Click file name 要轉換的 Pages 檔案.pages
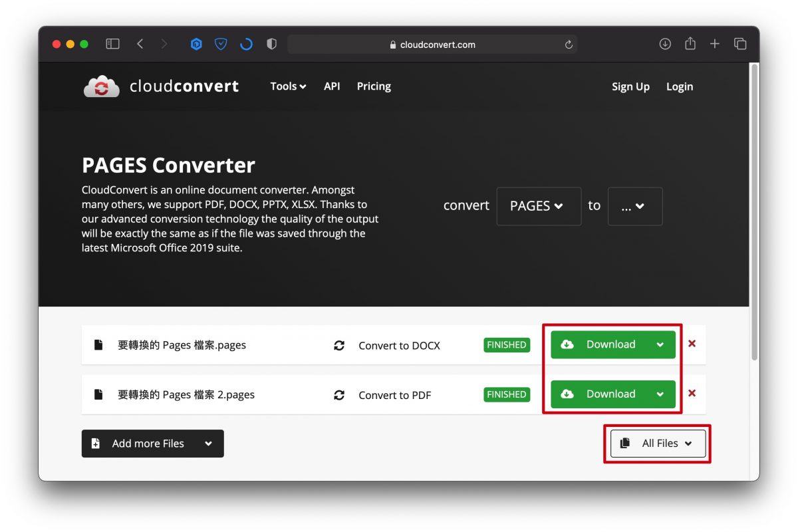Screen dimensions: 798x532 [x=182, y=345]
